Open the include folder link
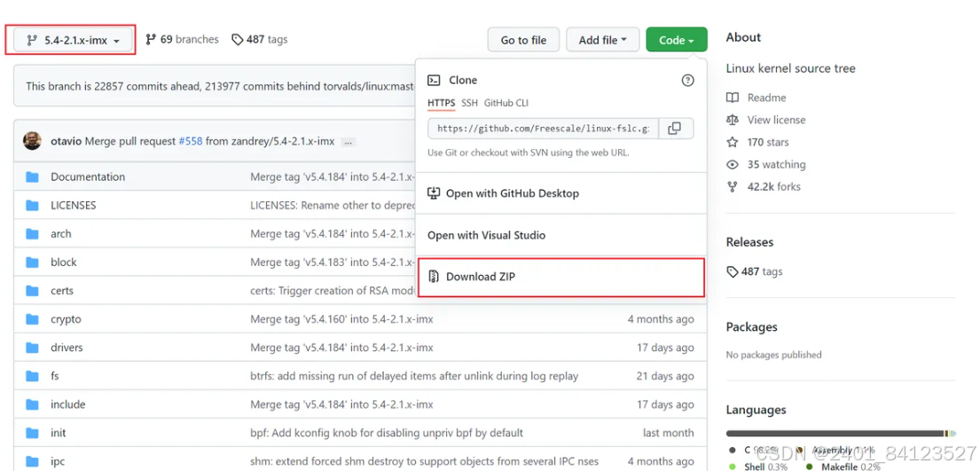The width and height of the screenshot is (980, 471). click(68, 404)
